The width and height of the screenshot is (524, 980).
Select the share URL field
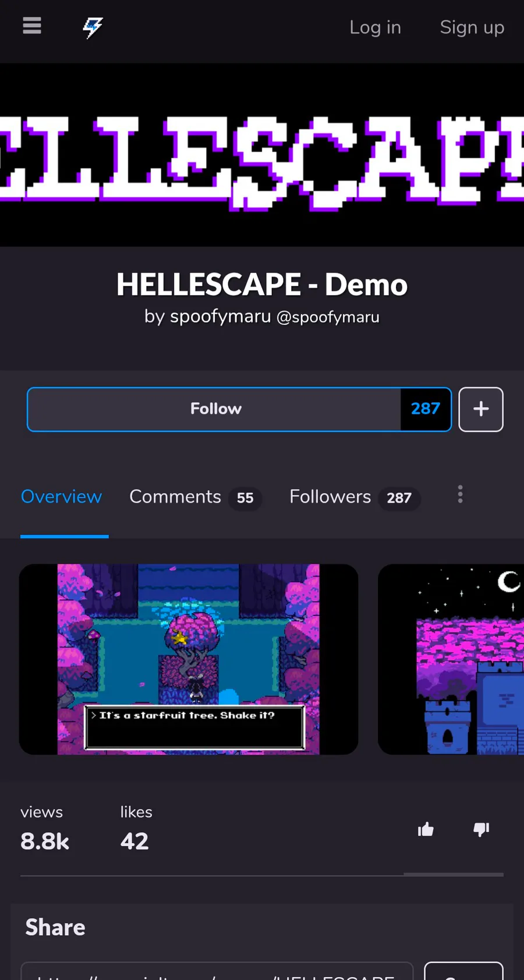(x=217, y=971)
